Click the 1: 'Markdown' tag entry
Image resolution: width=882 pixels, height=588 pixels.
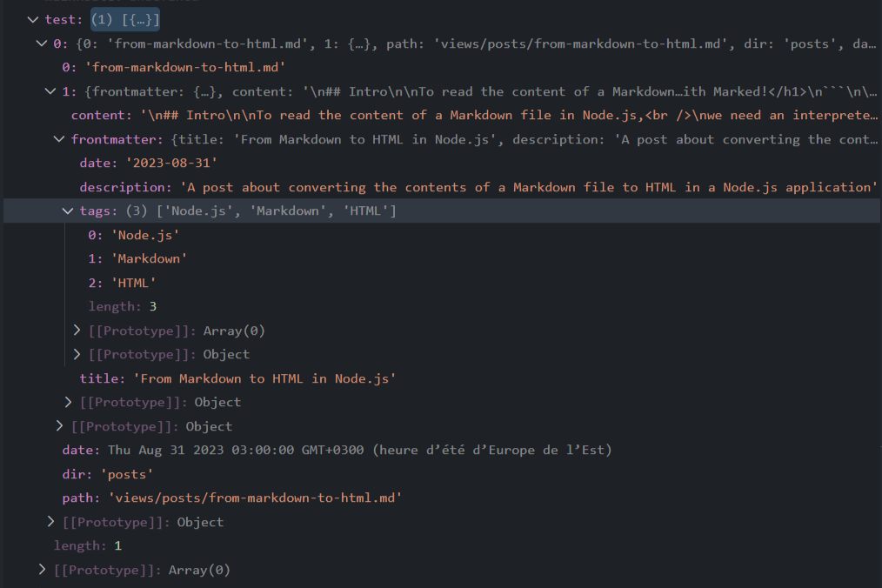[x=137, y=259]
